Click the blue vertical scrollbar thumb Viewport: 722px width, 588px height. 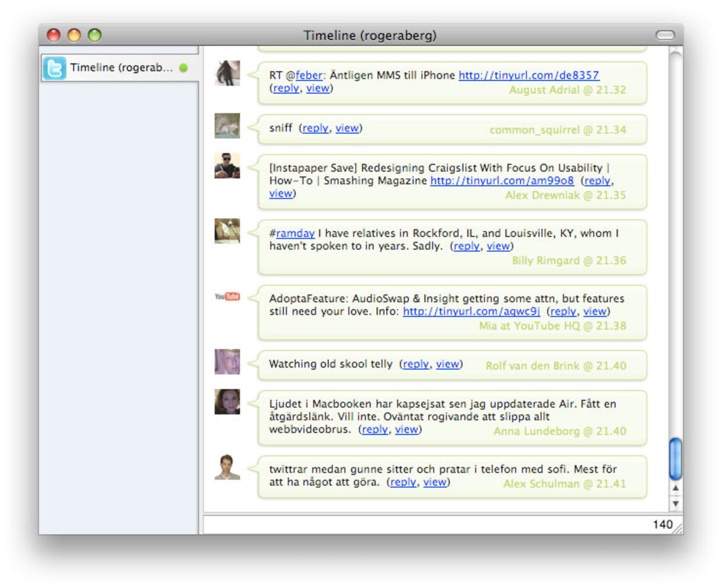pos(675,458)
